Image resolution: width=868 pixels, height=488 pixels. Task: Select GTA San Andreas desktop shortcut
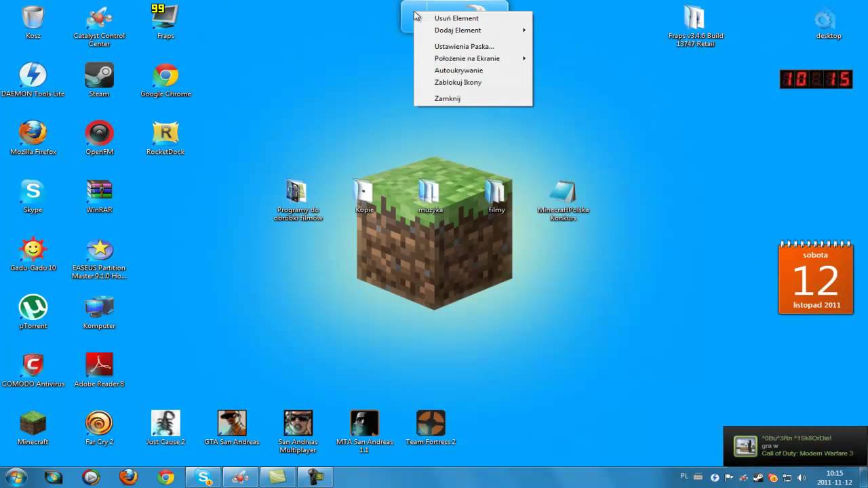coord(232,428)
